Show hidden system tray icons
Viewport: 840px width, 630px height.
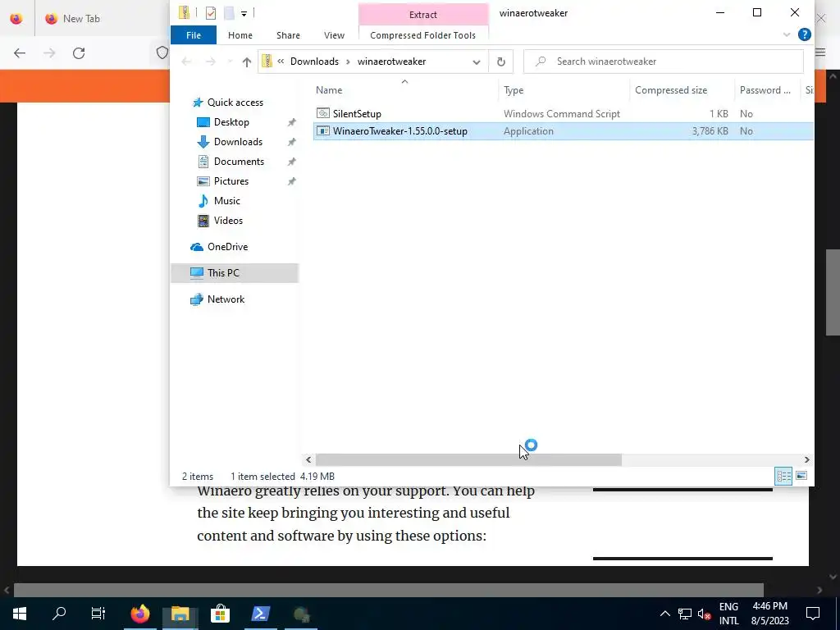click(x=664, y=614)
